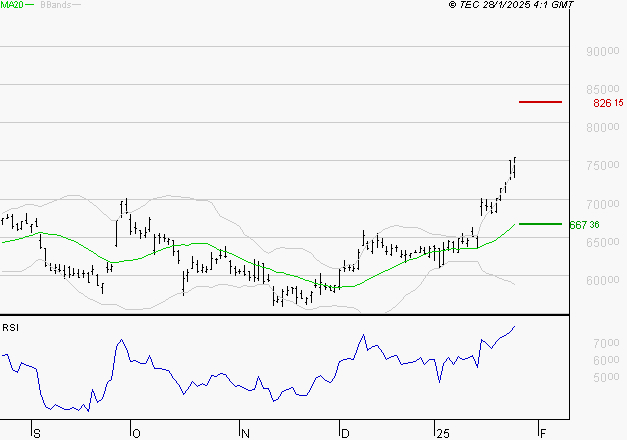
Task: Click the red resistance level line
Action: [540, 102]
